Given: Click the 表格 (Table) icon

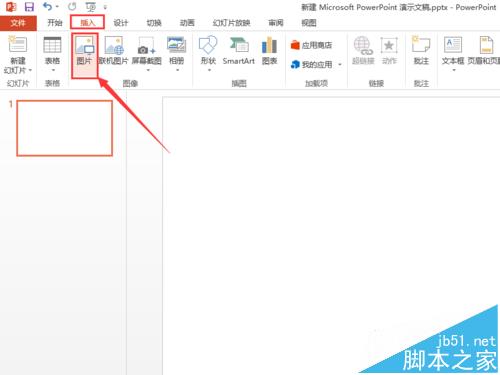Looking at the screenshot, I should point(52,45).
